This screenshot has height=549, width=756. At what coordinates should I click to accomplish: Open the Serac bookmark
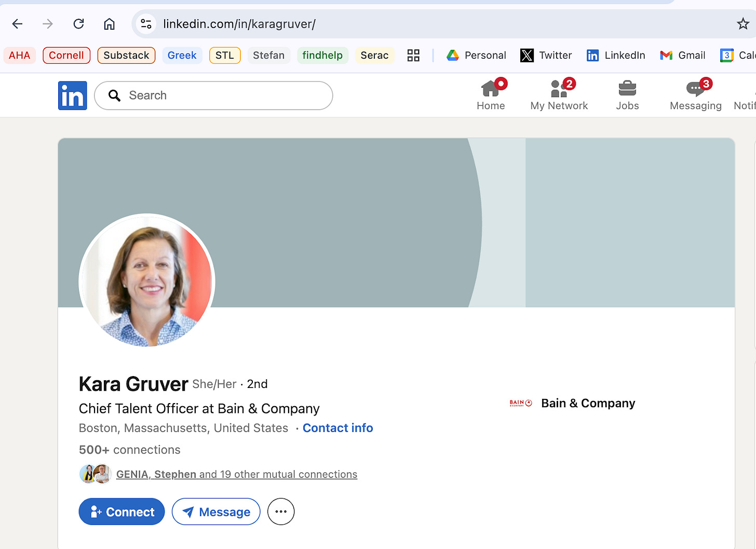[x=375, y=56]
